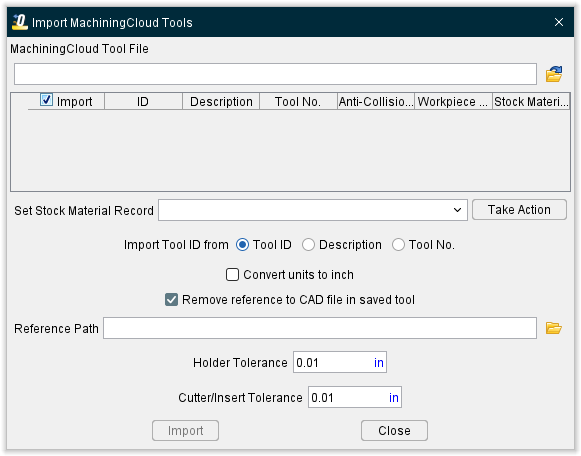Click the disabled Import button
This screenshot has height=456, width=581.
coord(185,430)
